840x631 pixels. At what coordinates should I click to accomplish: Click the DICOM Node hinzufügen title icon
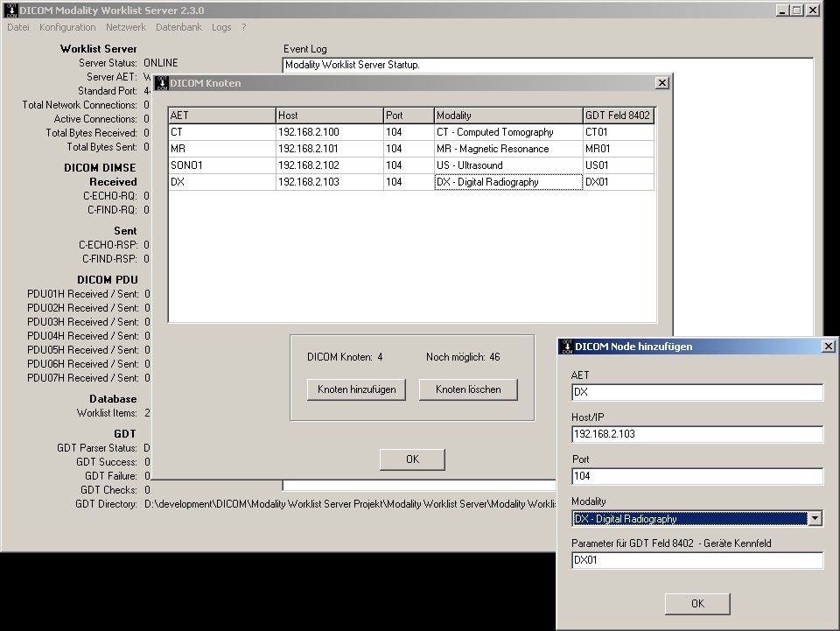coord(566,347)
